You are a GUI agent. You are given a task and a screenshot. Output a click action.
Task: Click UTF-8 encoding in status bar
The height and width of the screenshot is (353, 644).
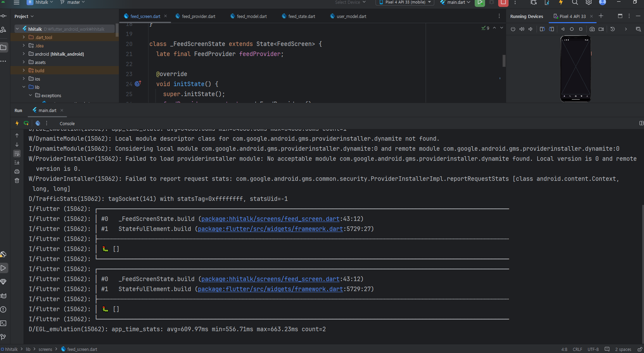(x=593, y=350)
